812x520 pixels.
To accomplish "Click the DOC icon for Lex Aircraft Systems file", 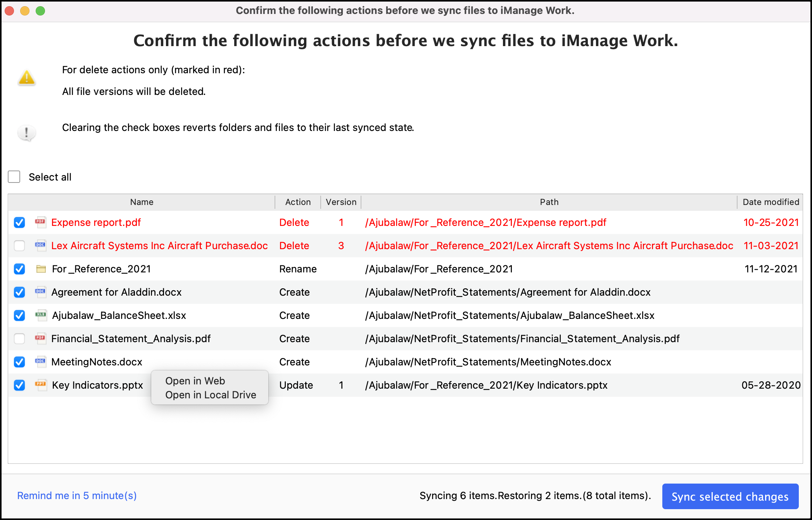I will pyautogui.click(x=40, y=245).
